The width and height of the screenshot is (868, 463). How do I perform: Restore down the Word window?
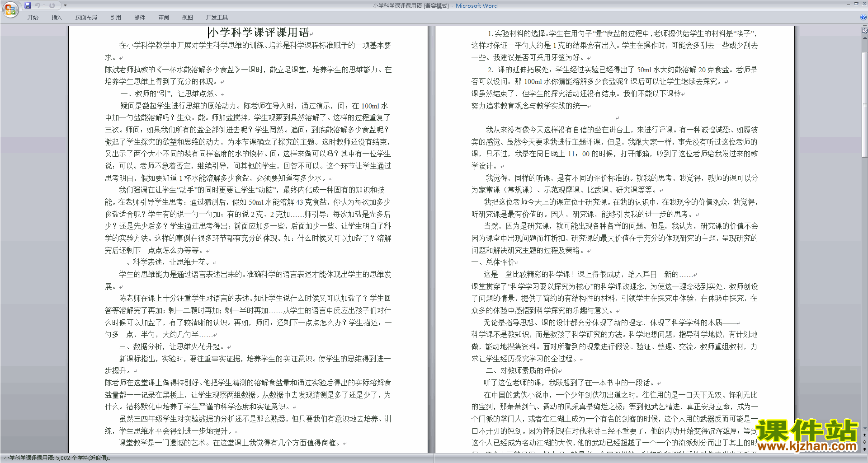[x=856, y=4]
